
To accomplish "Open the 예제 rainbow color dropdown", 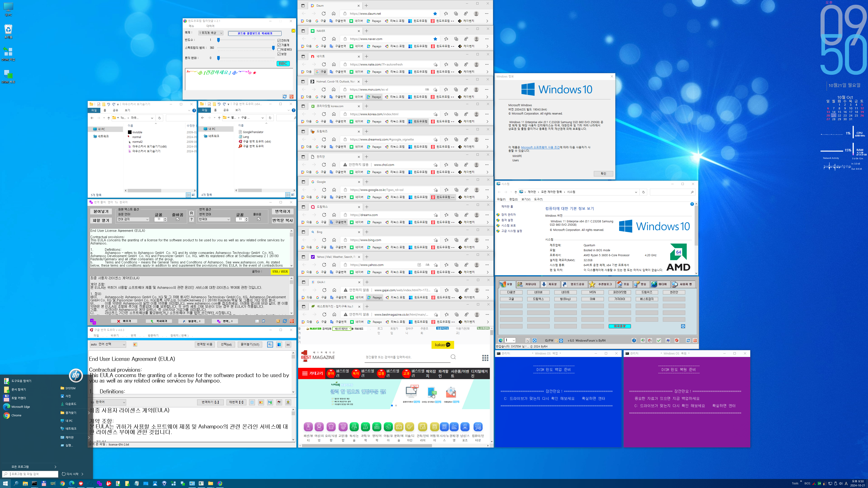I will pyautogui.click(x=211, y=33).
